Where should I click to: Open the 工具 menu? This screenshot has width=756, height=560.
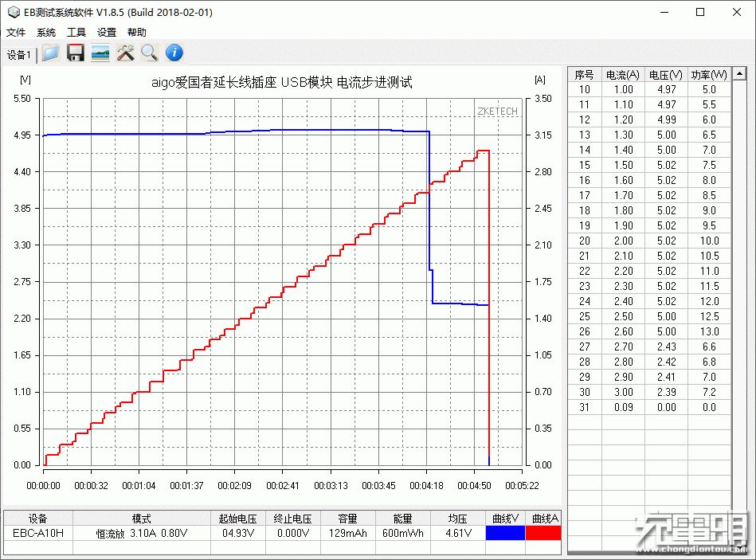point(76,33)
